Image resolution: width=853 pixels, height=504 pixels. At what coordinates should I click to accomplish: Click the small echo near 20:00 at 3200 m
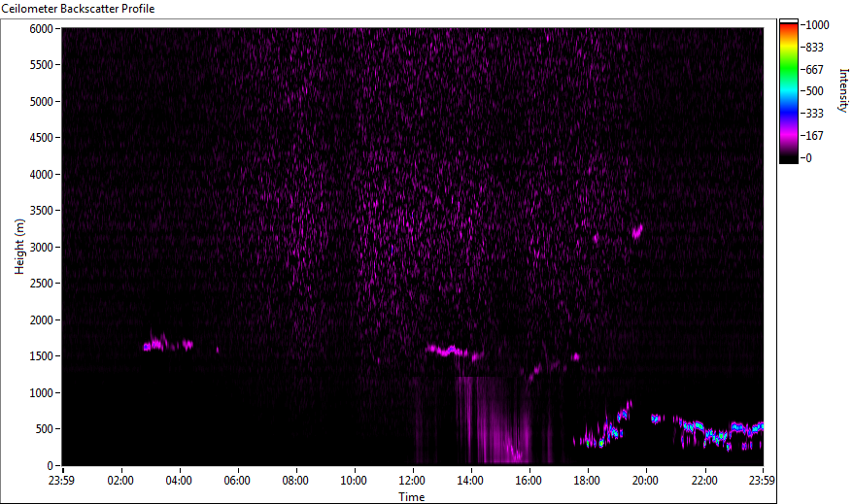(637, 231)
